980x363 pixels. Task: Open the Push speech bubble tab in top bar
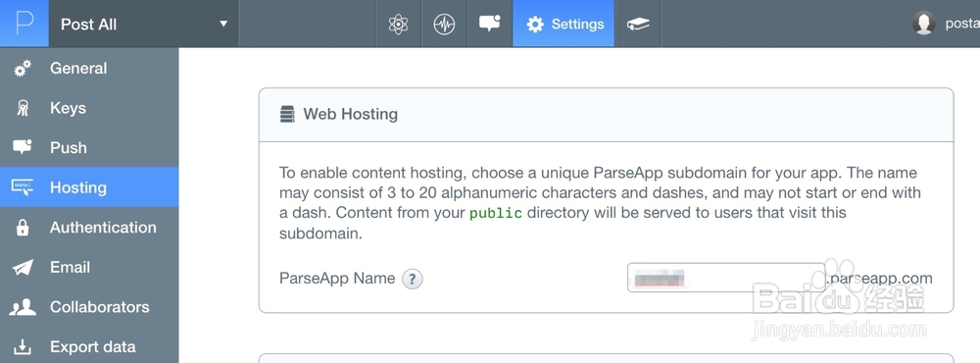tap(489, 24)
